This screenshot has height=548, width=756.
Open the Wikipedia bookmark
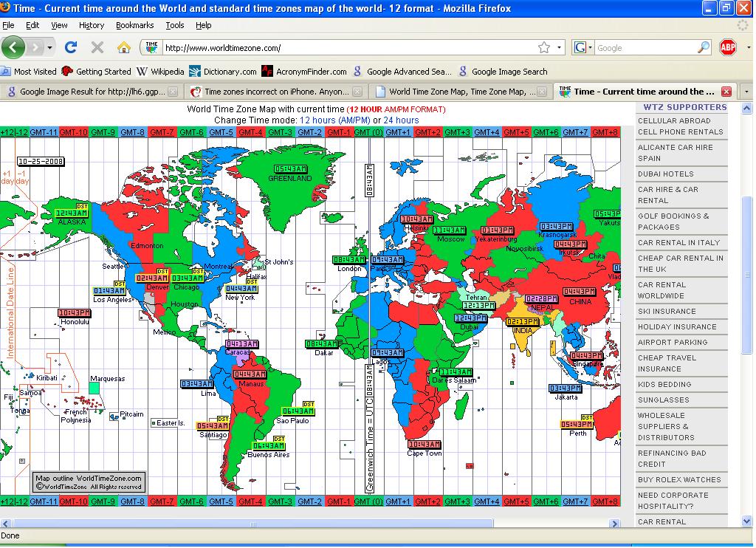[160, 72]
